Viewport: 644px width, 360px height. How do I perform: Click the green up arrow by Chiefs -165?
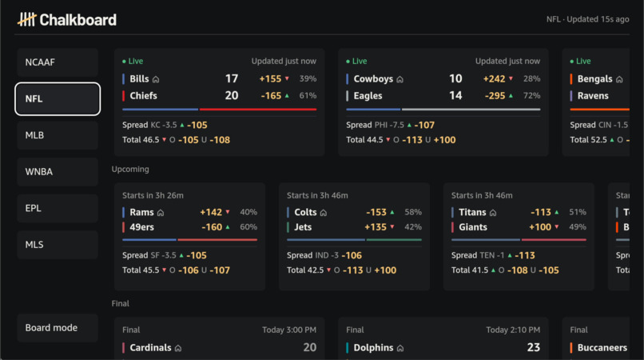pyautogui.click(x=287, y=95)
